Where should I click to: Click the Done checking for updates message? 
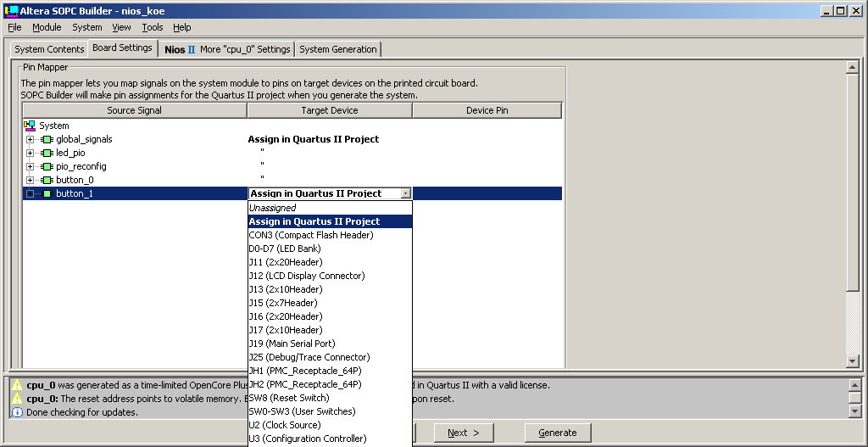pos(82,412)
